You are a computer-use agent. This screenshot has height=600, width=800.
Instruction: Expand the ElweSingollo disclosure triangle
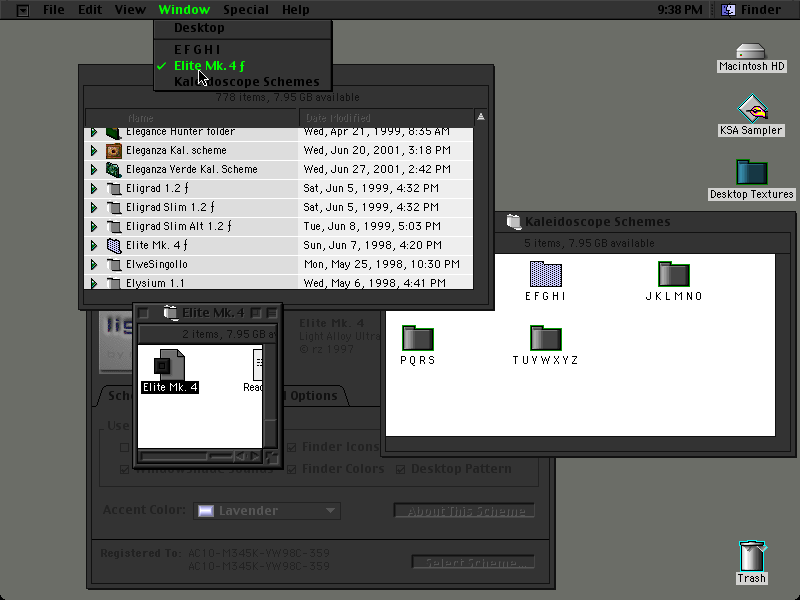click(x=94, y=264)
